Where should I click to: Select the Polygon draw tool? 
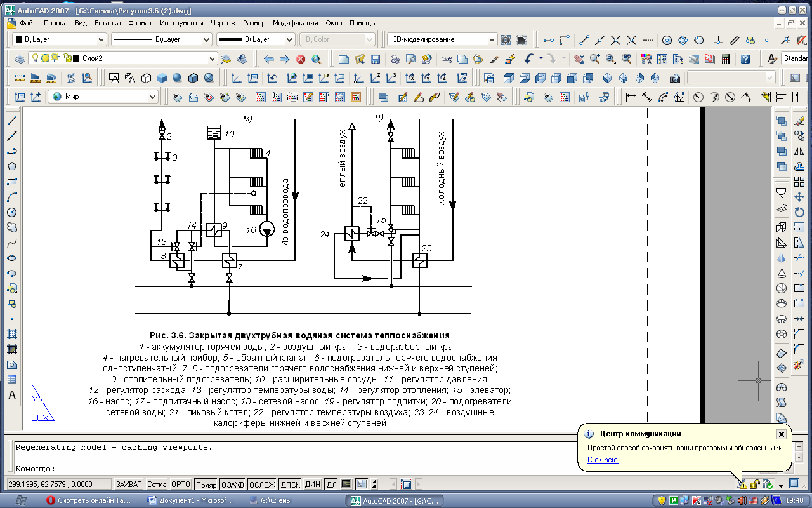point(12,166)
